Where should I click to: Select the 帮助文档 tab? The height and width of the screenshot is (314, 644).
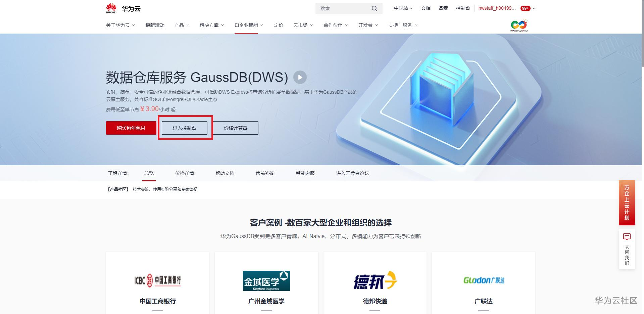(x=225, y=173)
